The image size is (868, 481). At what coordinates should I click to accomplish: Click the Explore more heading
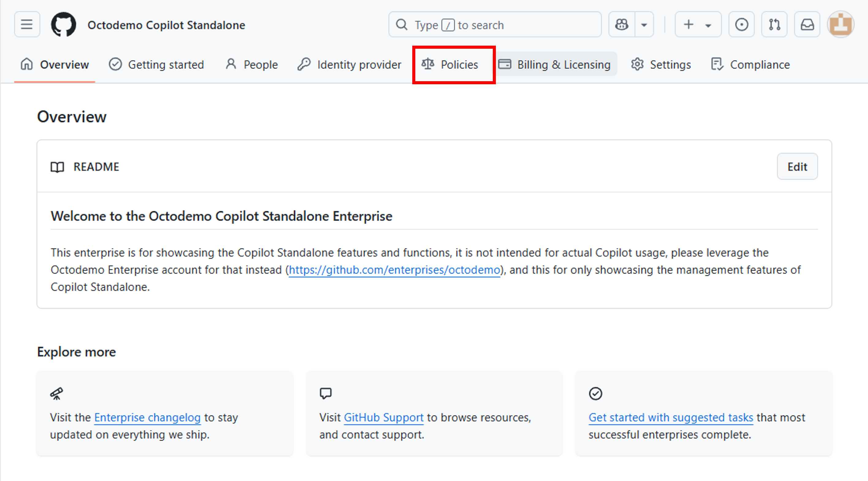[x=77, y=352]
